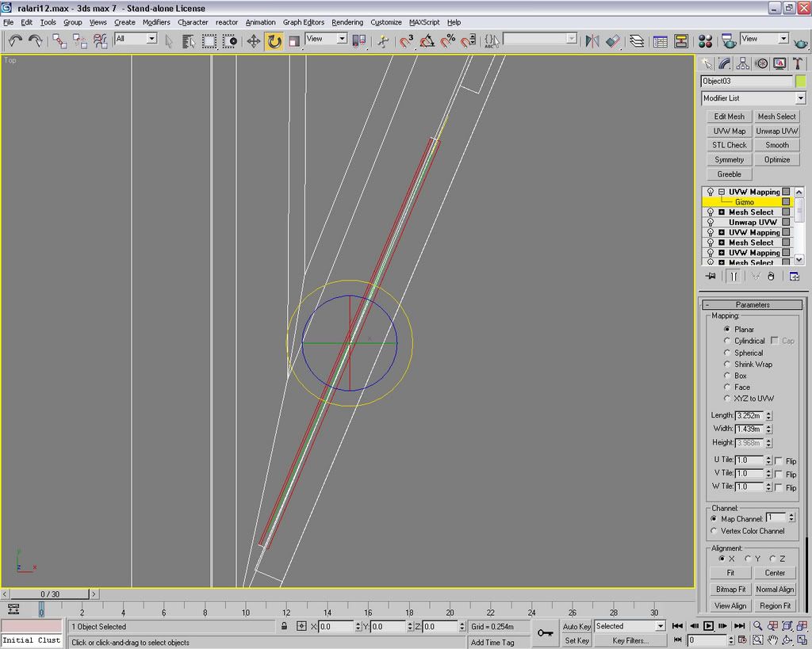Screen dimensions: 812x649
Task: Click the Mirror tool icon
Action: (x=592, y=41)
